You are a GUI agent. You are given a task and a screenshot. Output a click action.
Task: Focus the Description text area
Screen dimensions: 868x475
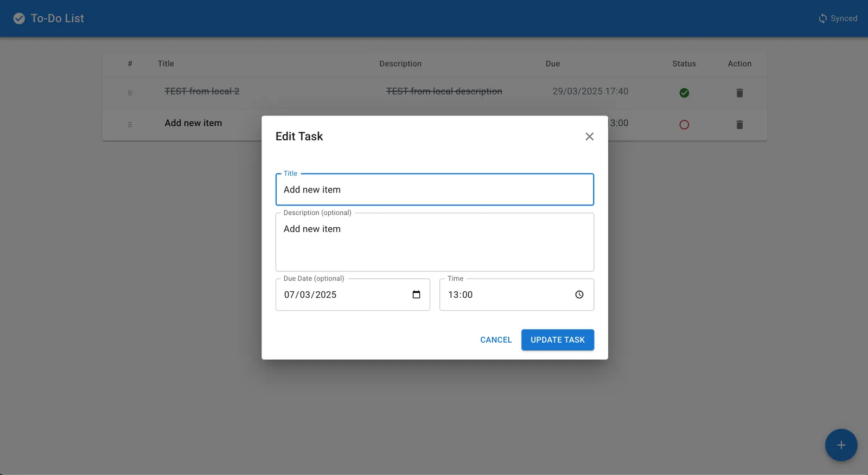(x=435, y=242)
